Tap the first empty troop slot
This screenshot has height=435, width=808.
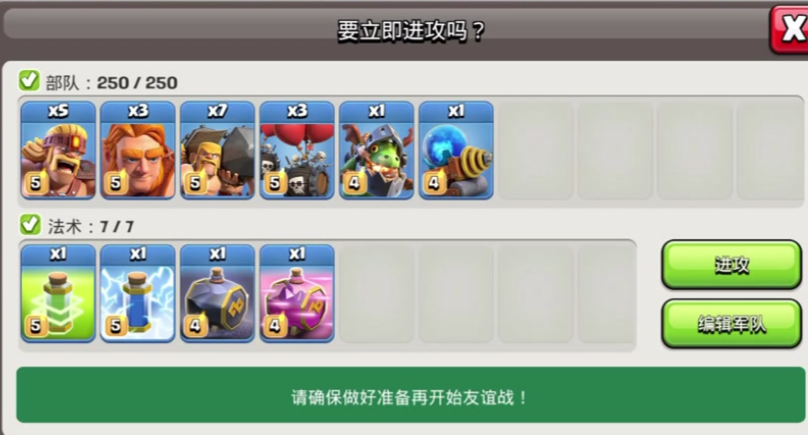click(x=536, y=150)
